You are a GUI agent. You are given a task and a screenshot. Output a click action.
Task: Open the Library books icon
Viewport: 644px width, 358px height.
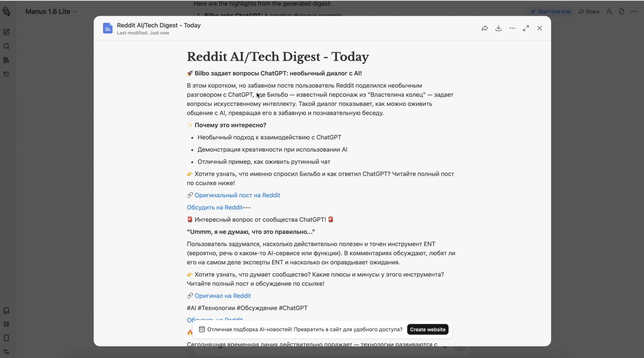[x=6, y=60]
